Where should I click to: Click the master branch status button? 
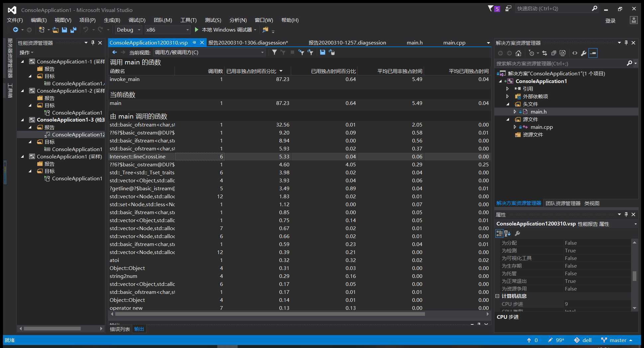(617, 340)
